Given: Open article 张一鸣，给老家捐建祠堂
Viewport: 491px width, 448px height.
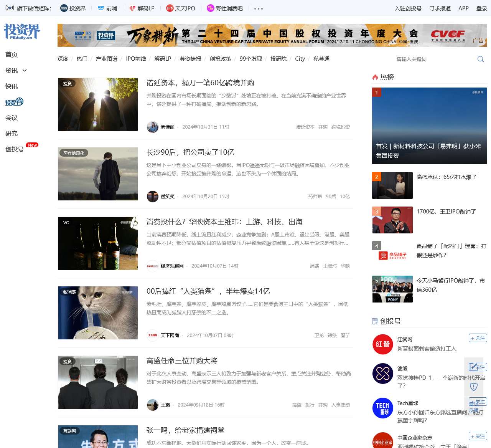Looking at the screenshot, I should point(185,430).
